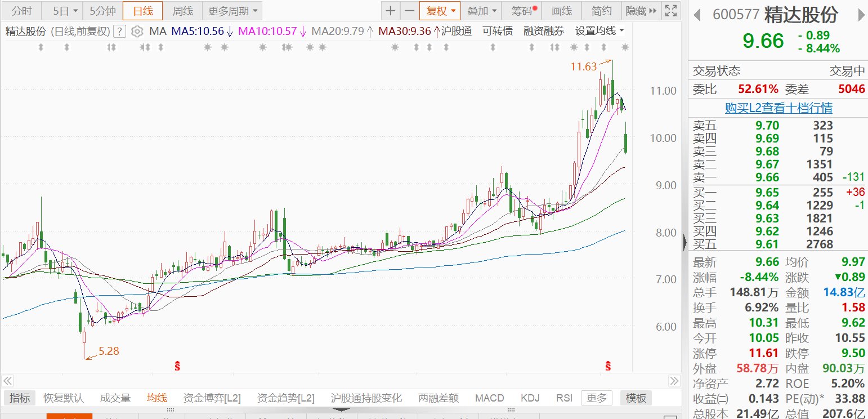Screen dimensions: 868x419
Task: Toggle the 沪股通 overlay
Action: 457,32
